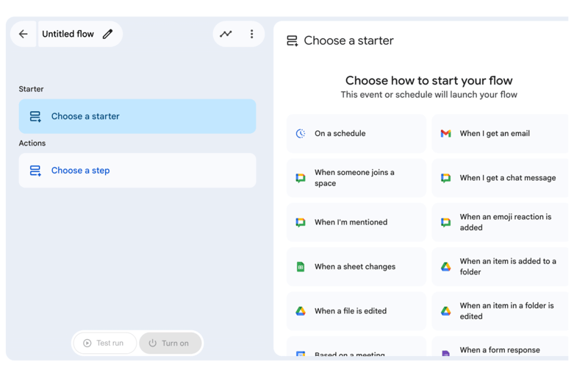This screenshot has height=370, width=588.
Task: Click the Turn on button
Action: [170, 343]
